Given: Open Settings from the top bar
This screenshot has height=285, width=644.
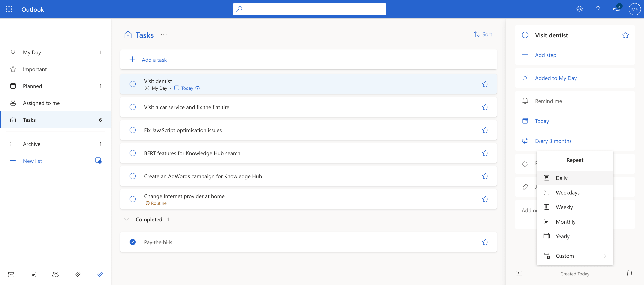Looking at the screenshot, I should pos(579,9).
